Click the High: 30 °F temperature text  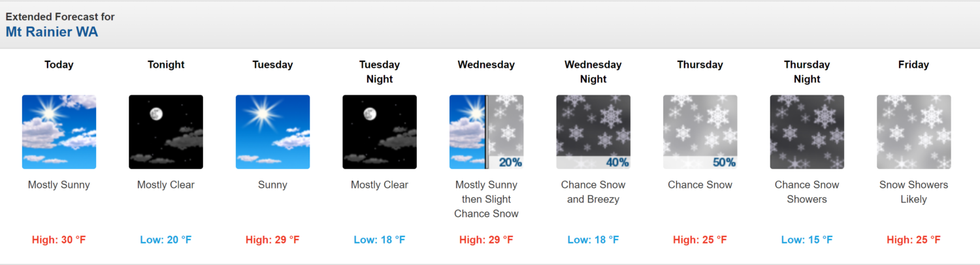pyautogui.click(x=59, y=240)
